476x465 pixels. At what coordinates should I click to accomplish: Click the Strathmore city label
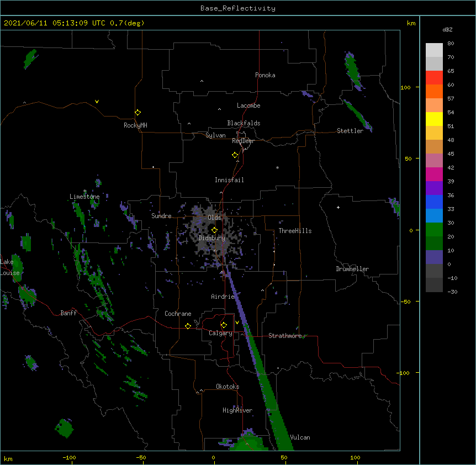285,336
